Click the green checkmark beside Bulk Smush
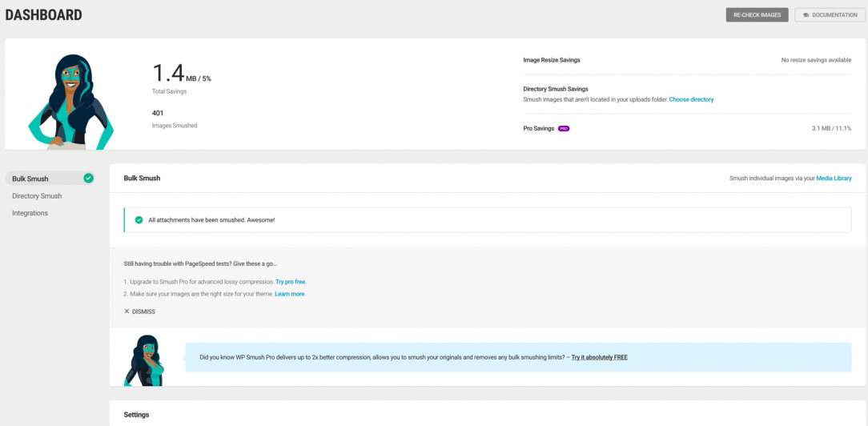 [88, 178]
